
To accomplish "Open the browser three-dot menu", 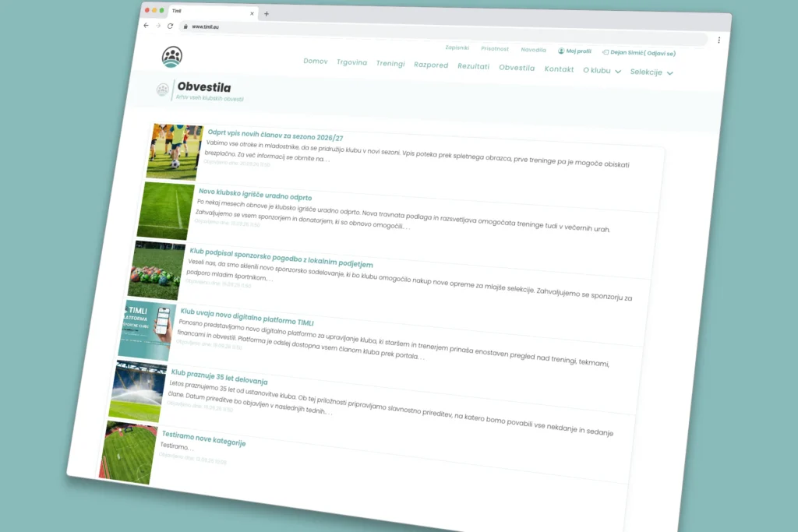I will [x=719, y=41].
